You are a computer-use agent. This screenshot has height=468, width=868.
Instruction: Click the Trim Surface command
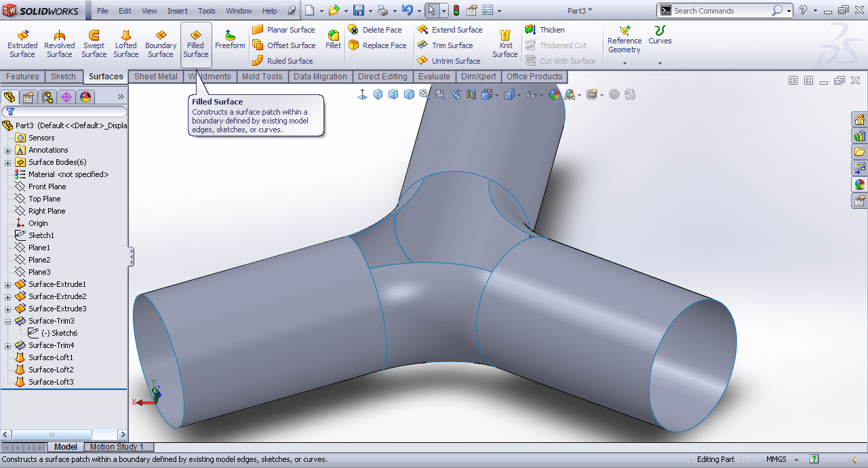coord(445,45)
